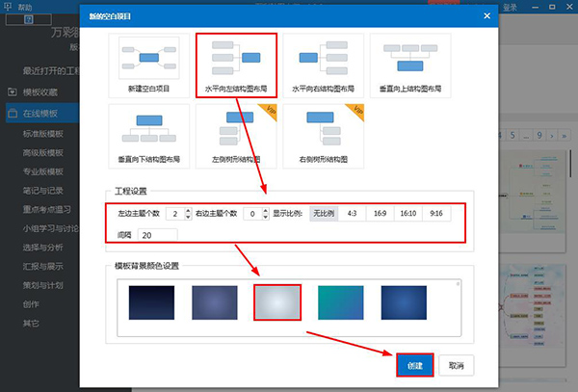Click 登录 in the main window

point(510,7)
